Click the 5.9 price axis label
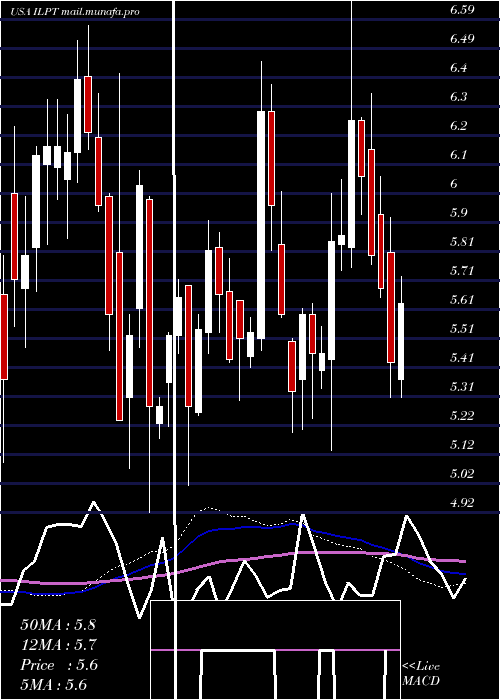 (459, 213)
